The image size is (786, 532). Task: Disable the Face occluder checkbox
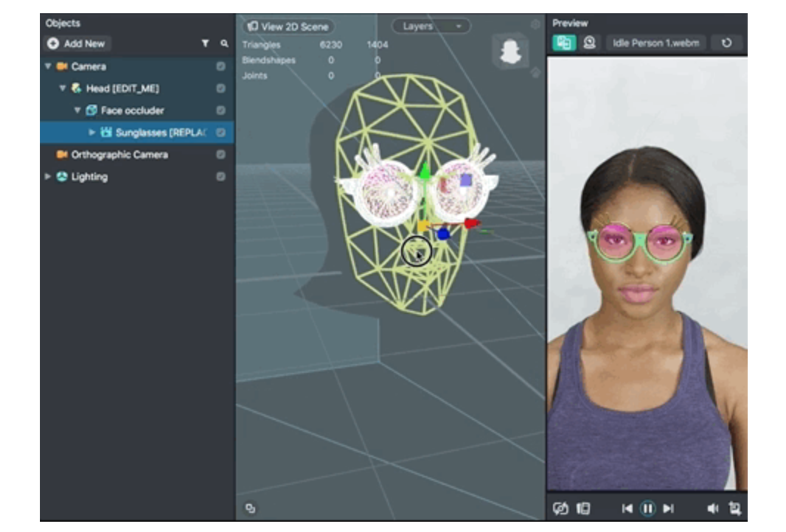(x=220, y=111)
